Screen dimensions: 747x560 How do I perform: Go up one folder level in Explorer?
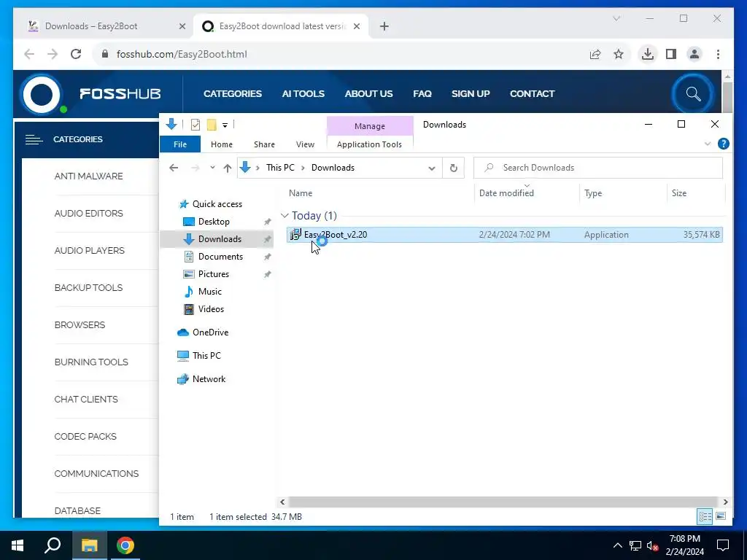pyautogui.click(x=228, y=168)
